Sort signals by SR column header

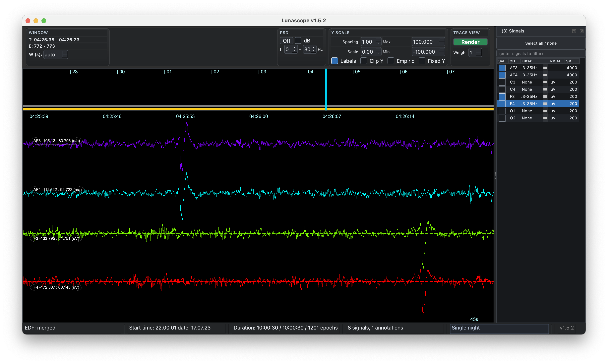coord(569,61)
